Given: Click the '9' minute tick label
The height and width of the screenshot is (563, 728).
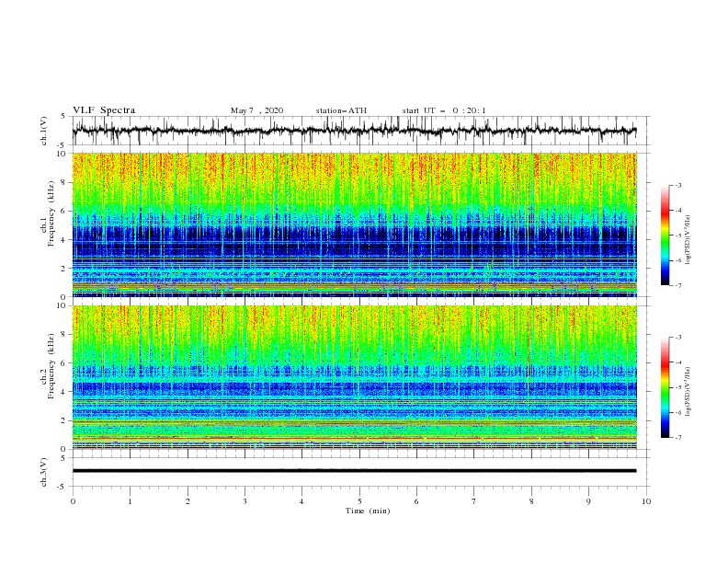Looking at the screenshot, I should pyautogui.click(x=588, y=501).
